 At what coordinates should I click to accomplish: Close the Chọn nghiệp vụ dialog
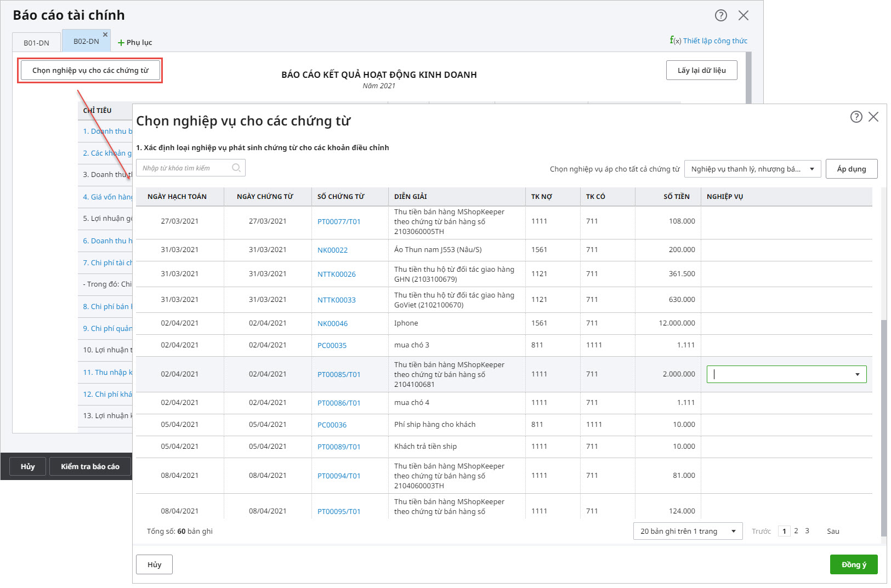point(873,117)
